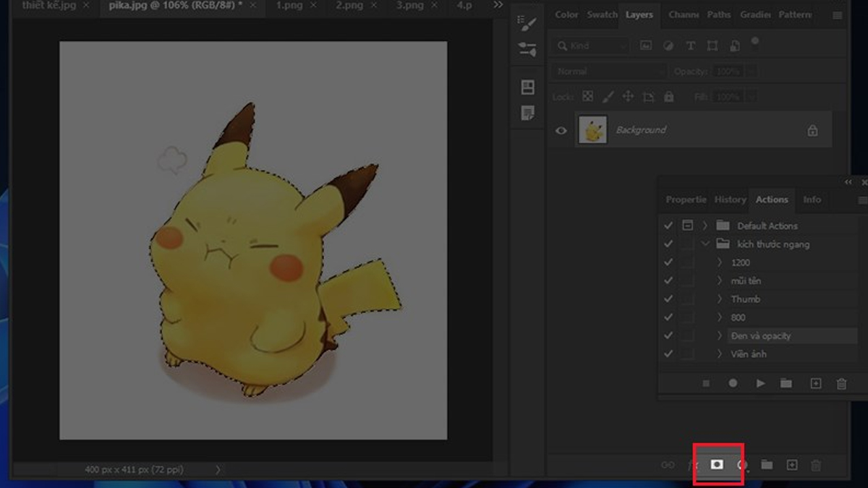Expand the Default Actions folder

(x=705, y=226)
